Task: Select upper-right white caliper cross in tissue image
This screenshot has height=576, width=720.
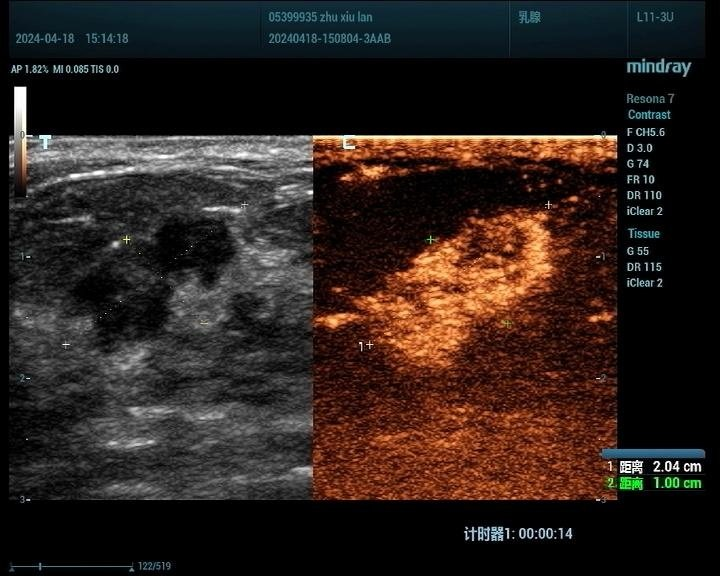Action: pyautogui.click(x=244, y=206)
